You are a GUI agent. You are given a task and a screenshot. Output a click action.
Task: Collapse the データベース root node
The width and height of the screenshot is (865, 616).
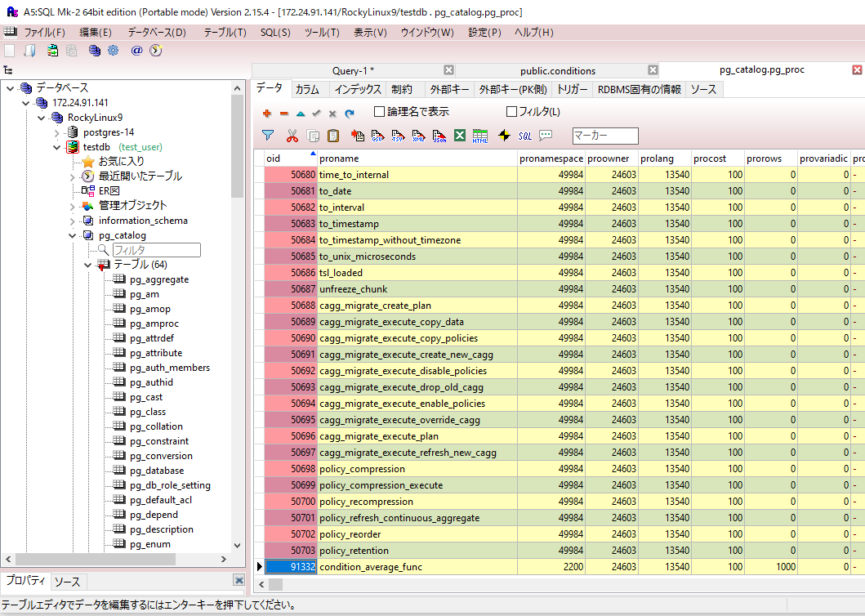pyautogui.click(x=10, y=87)
